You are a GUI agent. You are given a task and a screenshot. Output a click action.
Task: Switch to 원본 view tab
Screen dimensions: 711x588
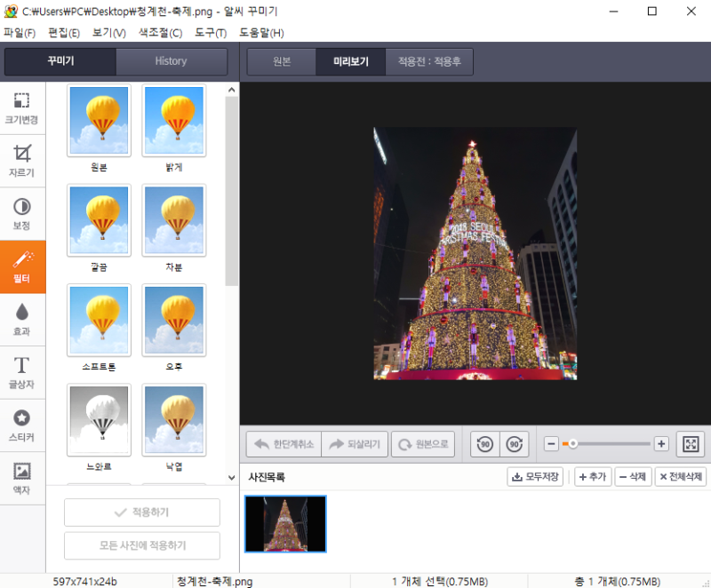[282, 61]
